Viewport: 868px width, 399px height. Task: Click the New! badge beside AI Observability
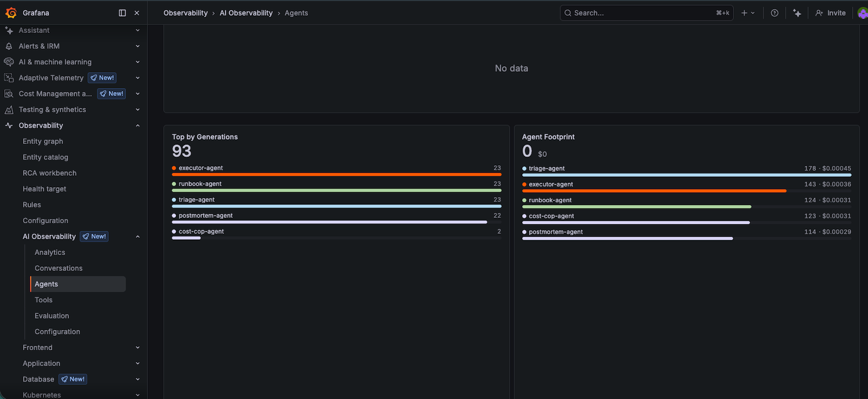click(94, 236)
